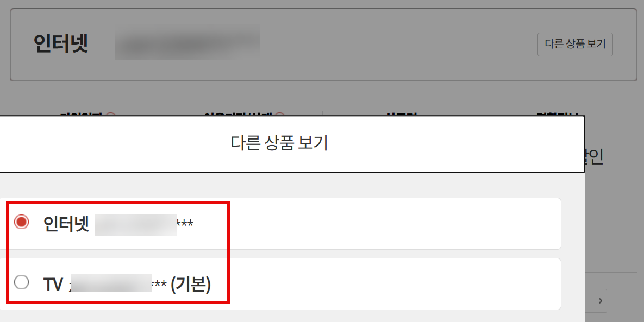Click second red help icon in table header

(x=280, y=115)
